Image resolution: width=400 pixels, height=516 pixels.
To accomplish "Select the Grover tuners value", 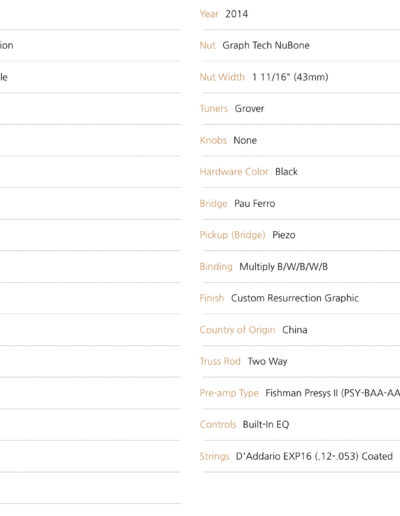I will pyautogui.click(x=249, y=109).
